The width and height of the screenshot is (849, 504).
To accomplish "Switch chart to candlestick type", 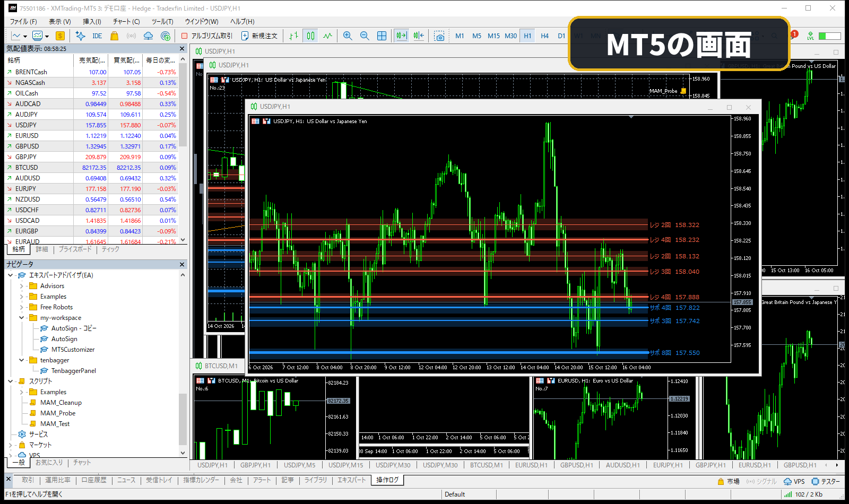I will (310, 36).
